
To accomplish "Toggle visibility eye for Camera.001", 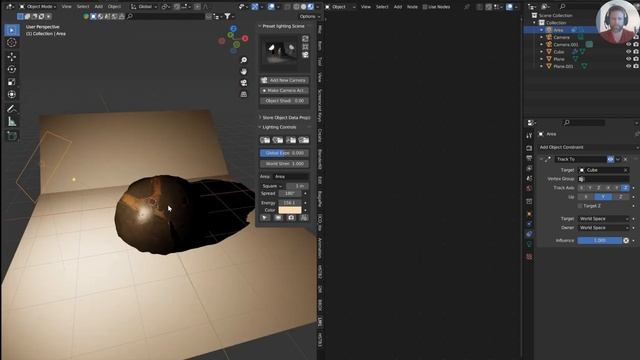I will coord(628,44).
